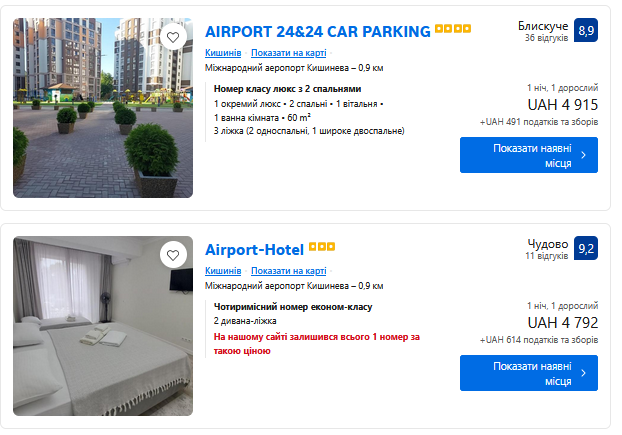Click 11 відгуків reviews count
Viewport: 622px width, 435px height.
click(x=546, y=256)
